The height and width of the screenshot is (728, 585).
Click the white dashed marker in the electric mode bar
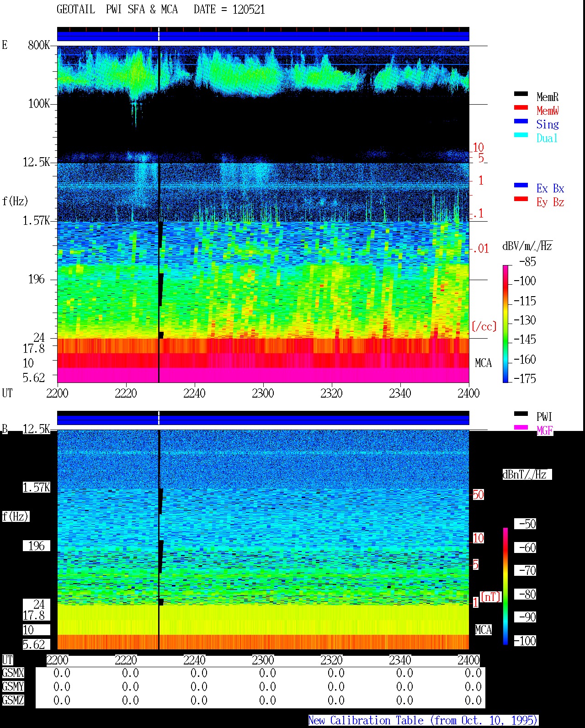pos(159,34)
